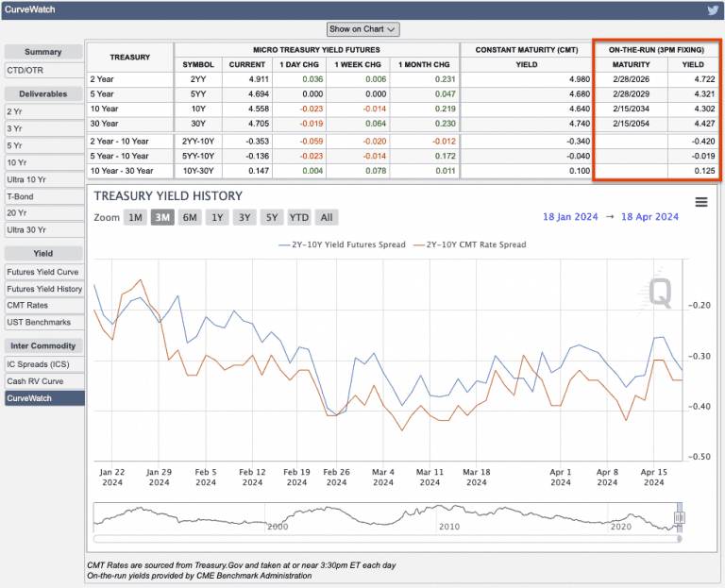725x588 pixels.
Task: Open the Ultra 30 Yr deliverables page
Action: coord(44,229)
